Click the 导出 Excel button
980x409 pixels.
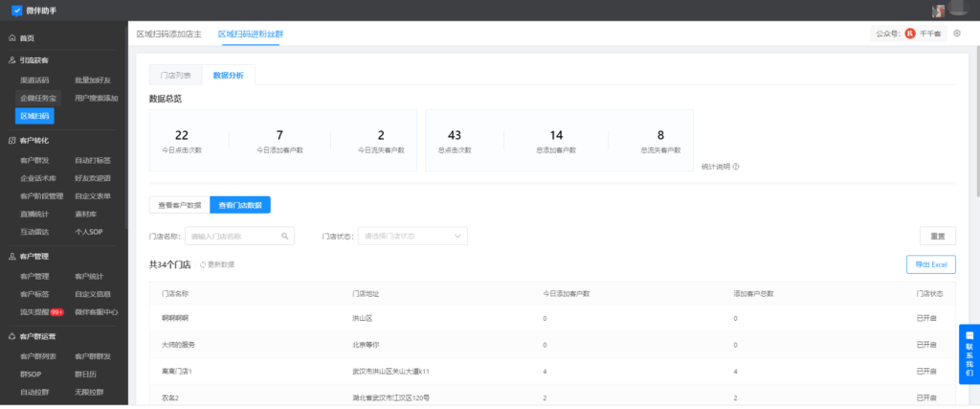coord(930,264)
